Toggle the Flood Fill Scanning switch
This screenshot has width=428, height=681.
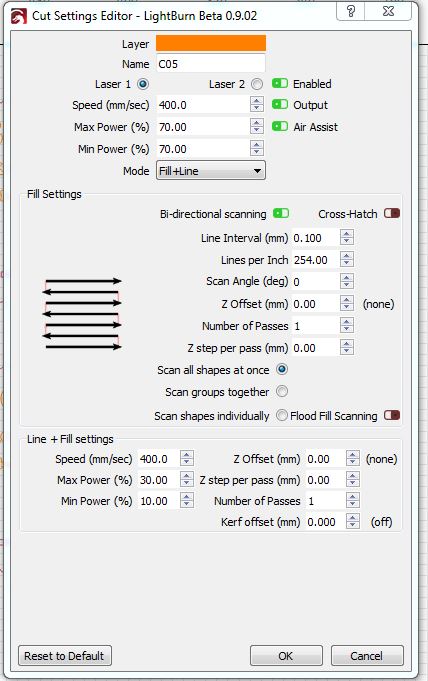[x=392, y=415]
